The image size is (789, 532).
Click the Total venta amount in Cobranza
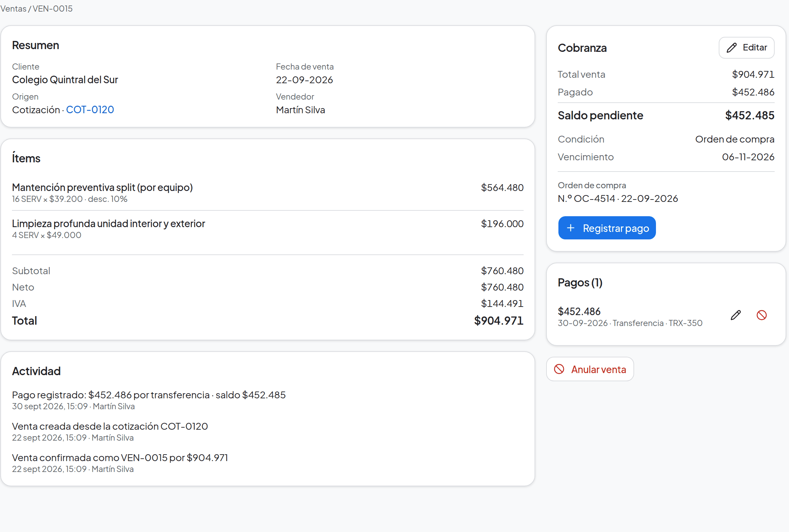tap(753, 74)
